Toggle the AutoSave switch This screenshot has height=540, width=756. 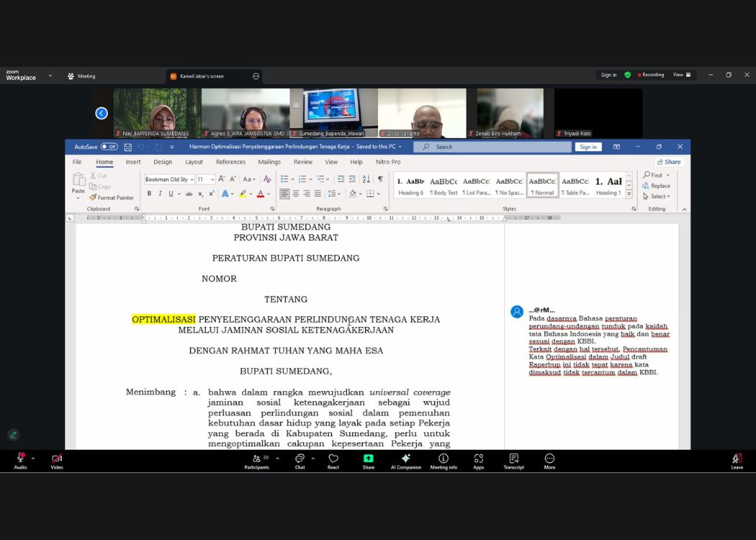click(109, 147)
